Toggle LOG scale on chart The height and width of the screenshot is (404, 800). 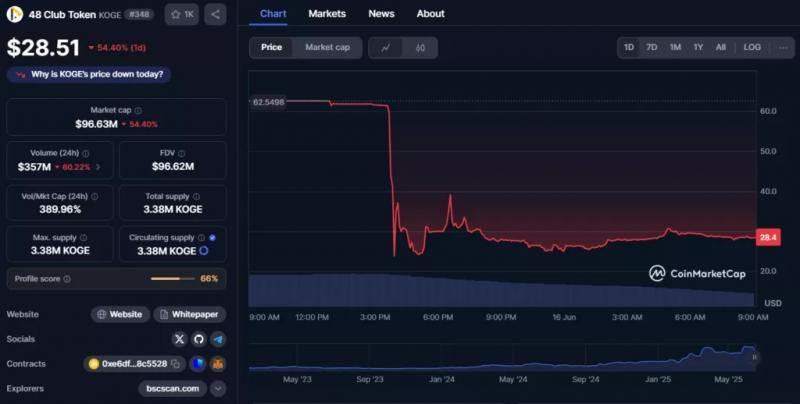[x=752, y=47]
